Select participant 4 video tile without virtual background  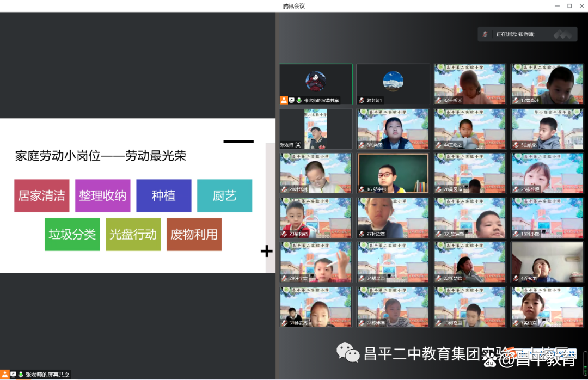(x=548, y=262)
